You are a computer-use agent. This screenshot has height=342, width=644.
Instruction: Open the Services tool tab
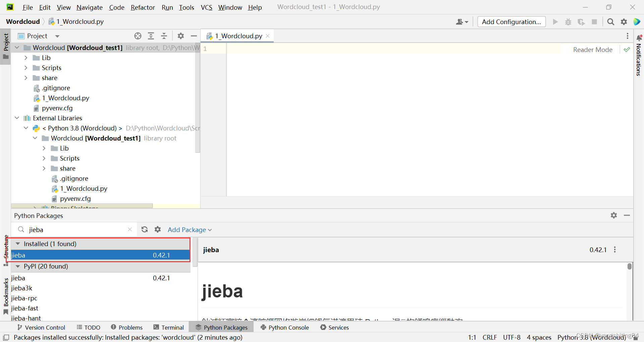[x=334, y=327]
